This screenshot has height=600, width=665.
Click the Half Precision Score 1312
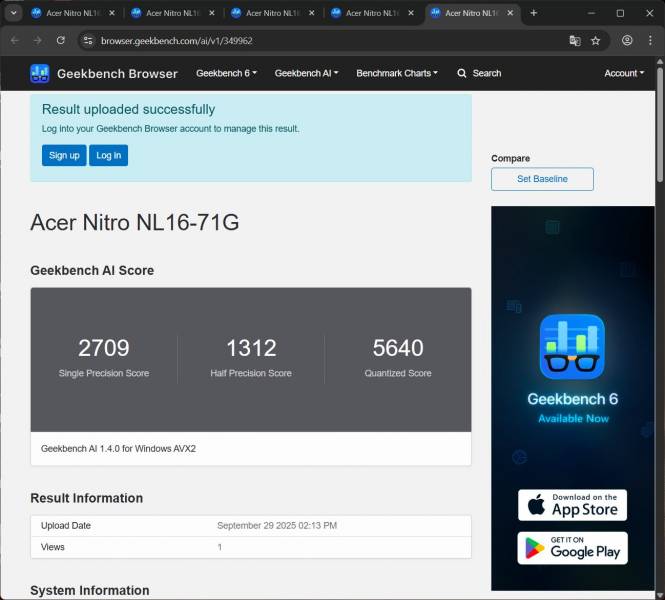(x=251, y=347)
